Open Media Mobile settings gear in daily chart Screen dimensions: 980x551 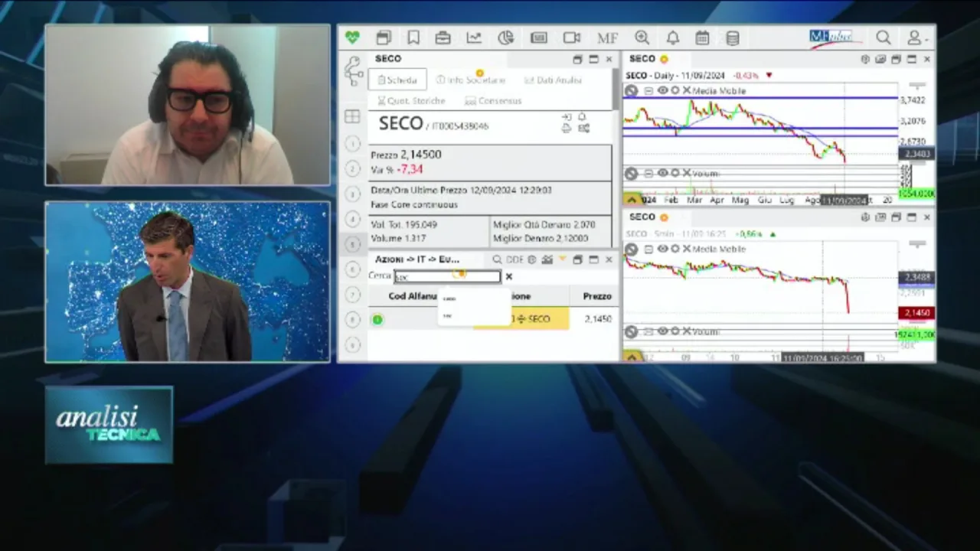675,90
